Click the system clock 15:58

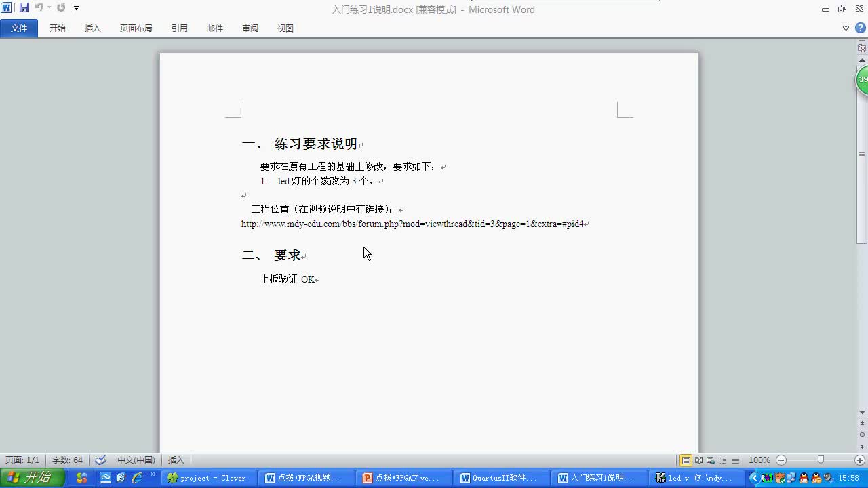coord(848,478)
